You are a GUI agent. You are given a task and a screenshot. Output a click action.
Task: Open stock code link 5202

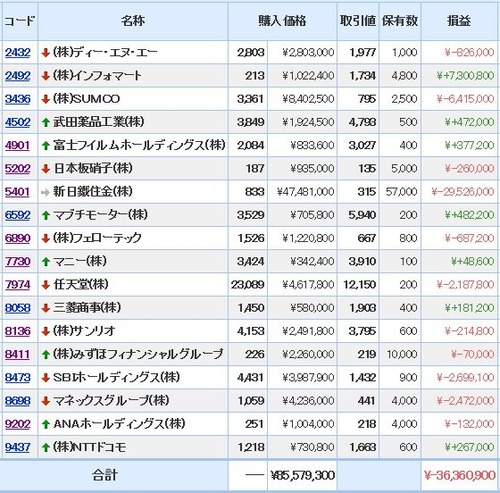click(x=17, y=169)
